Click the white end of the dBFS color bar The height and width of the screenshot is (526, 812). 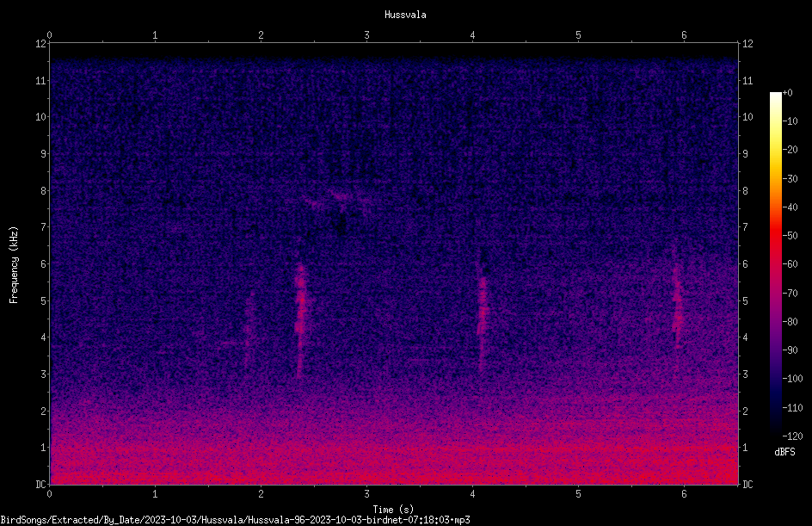[x=775, y=98]
